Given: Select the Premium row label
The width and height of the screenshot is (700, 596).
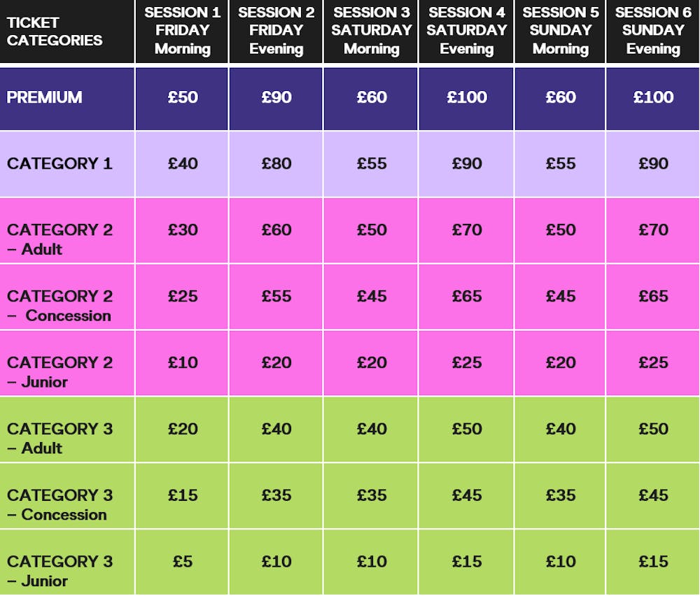Looking at the screenshot, I should pos(44,97).
